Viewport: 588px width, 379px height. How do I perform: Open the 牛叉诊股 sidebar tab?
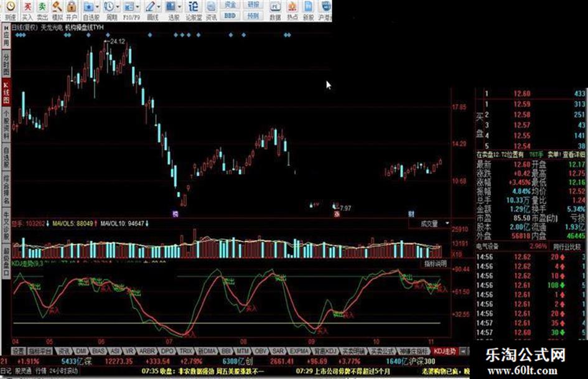(x=6, y=225)
